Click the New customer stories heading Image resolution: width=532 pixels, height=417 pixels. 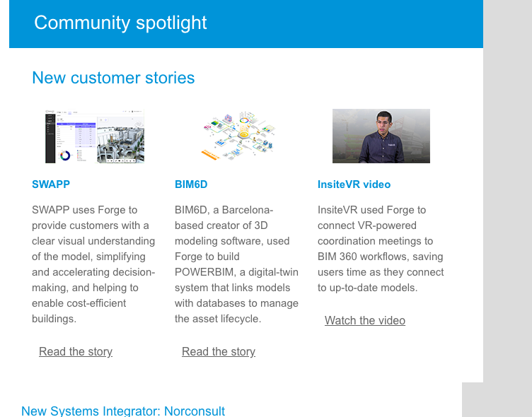[x=113, y=78]
